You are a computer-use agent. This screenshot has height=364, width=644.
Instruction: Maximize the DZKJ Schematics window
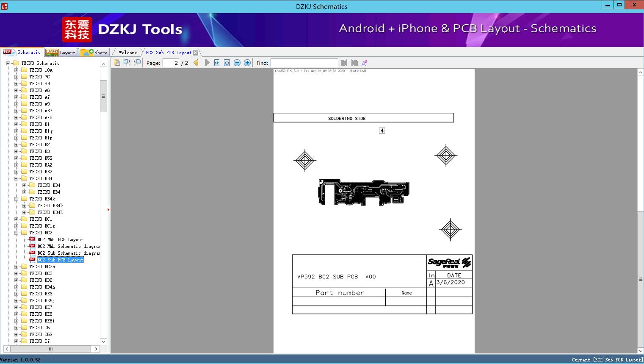click(619, 5)
